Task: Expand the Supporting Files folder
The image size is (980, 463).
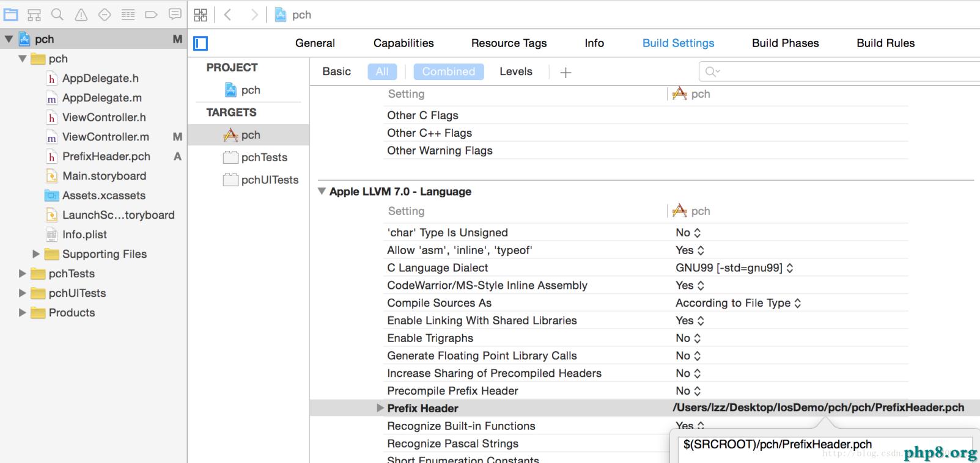Action: click(36, 254)
